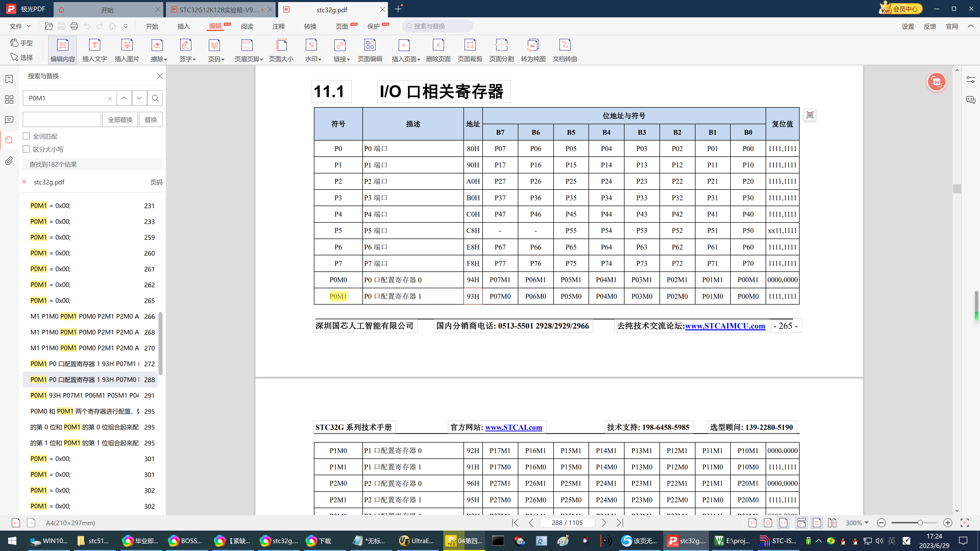Viewport: 980px width, 551px height.
Task: Open the attachments paperclip panel
Action: tap(9, 161)
